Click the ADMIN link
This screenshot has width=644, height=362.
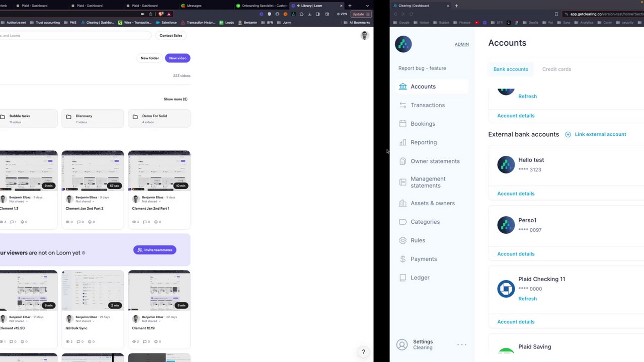click(x=461, y=44)
